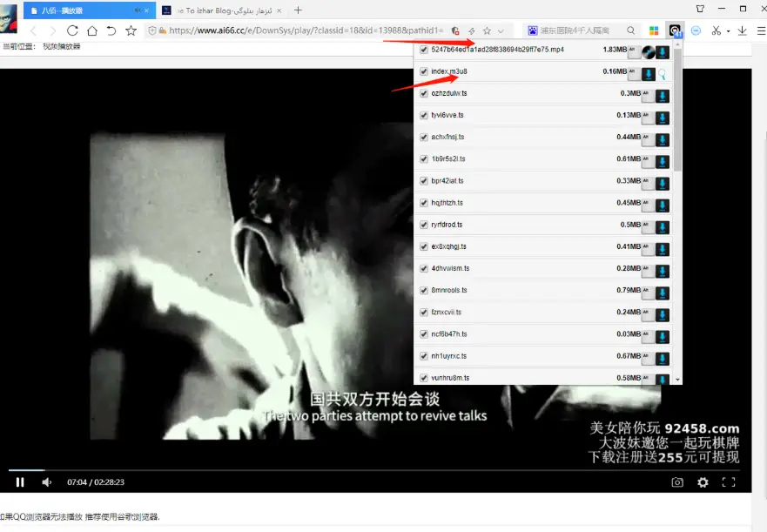
Task: Open the resource sniffer panel icon
Action: pos(675,30)
